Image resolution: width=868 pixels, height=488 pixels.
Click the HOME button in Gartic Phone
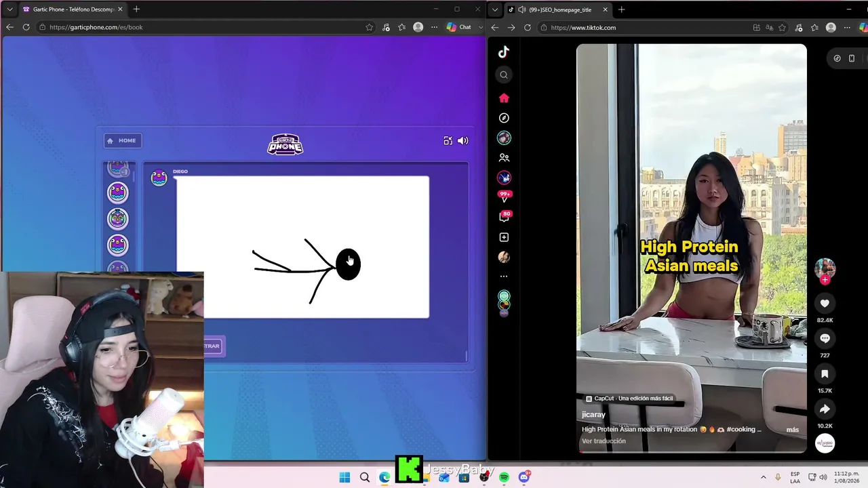[x=123, y=140]
